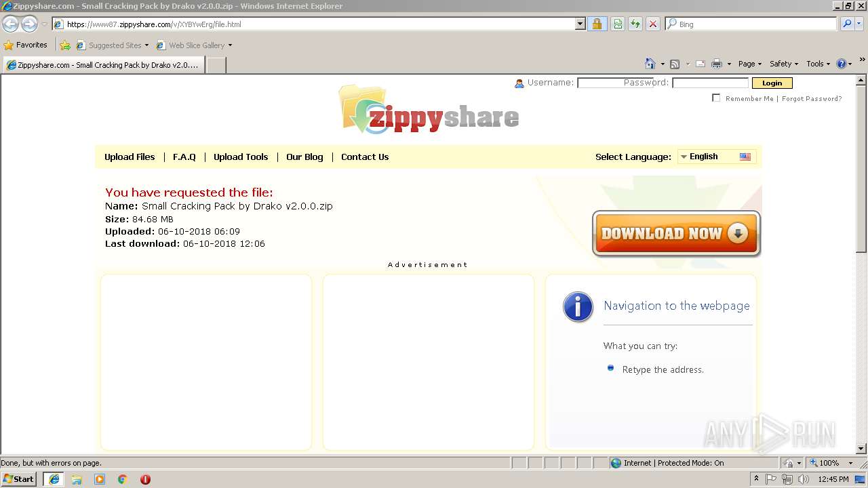Click the user avatar icon beside Username

tap(519, 83)
